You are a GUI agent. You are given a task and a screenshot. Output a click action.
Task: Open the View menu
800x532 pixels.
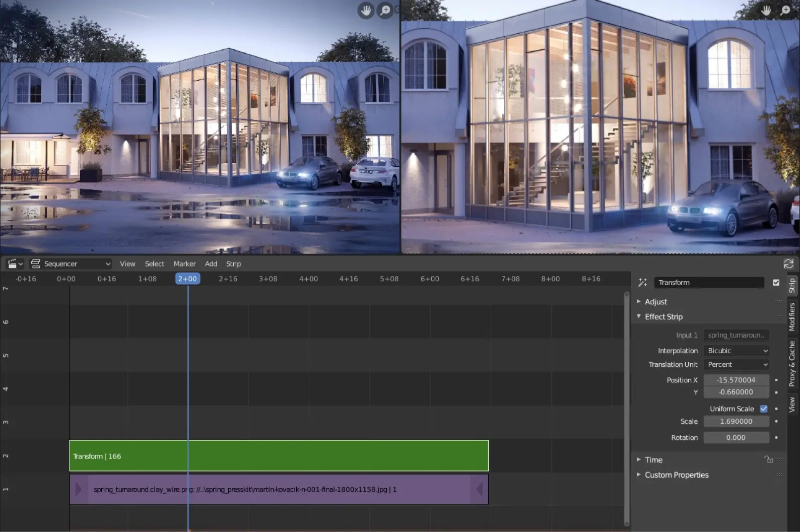[x=127, y=263]
